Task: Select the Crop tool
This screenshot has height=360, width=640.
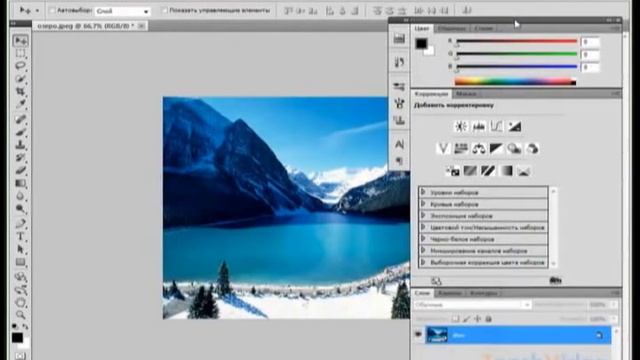Action: [20, 91]
